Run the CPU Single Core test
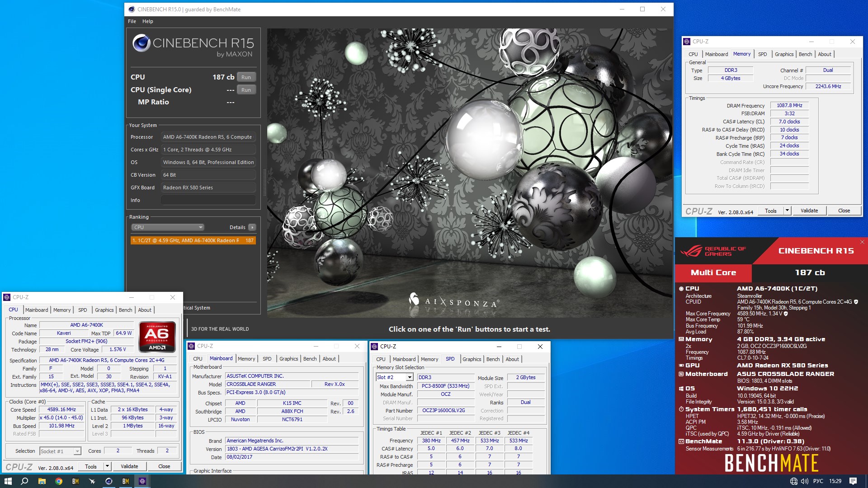Viewport: 868px width, 488px height. click(246, 90)
